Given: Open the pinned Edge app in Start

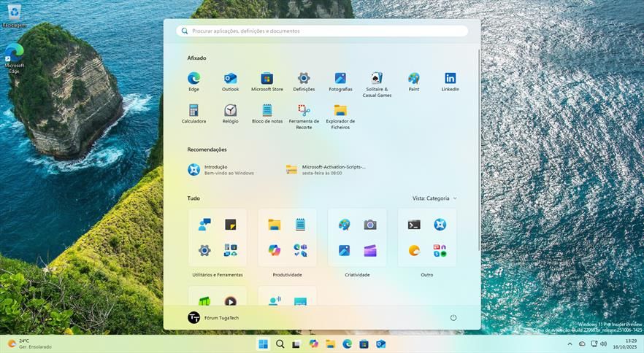Looking at the screenshot, I should pos(194,81).
